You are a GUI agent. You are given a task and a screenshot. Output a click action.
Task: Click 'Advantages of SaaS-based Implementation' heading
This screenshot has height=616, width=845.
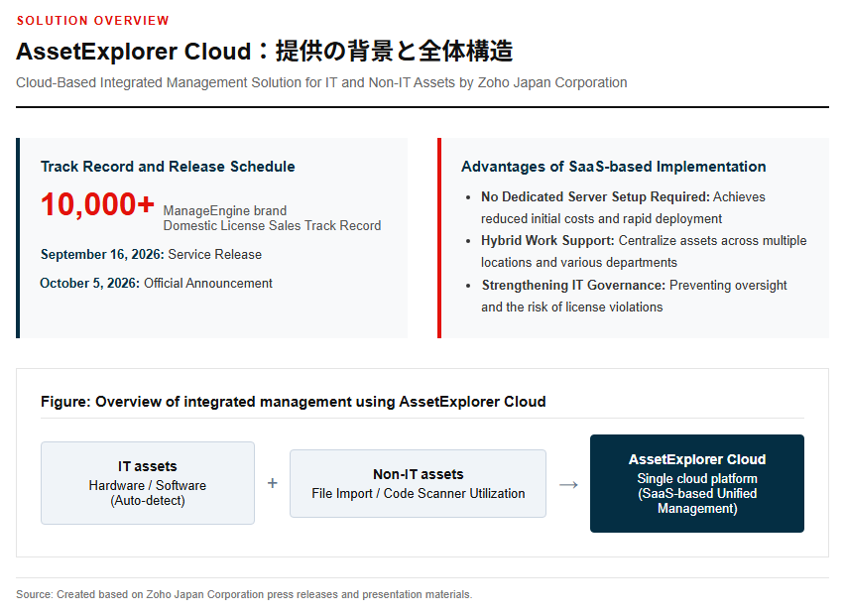click(613, 167)
